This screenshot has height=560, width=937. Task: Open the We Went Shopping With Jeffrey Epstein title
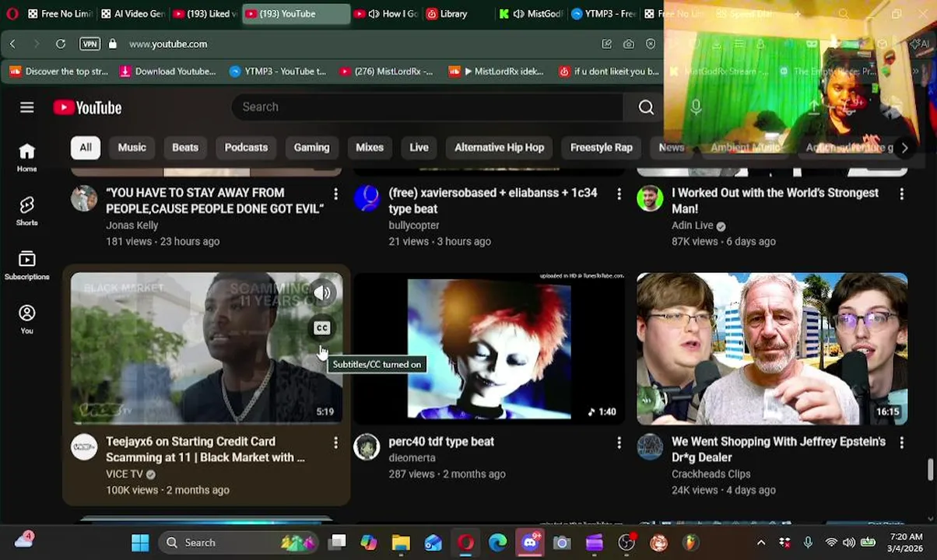pos(778,450)
